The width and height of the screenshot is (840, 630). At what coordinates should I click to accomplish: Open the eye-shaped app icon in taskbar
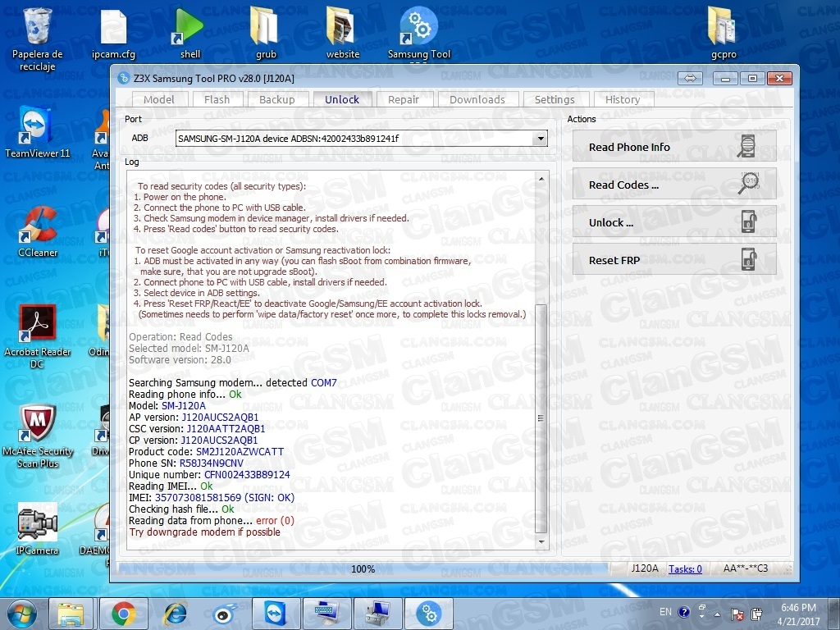point(223,614)
